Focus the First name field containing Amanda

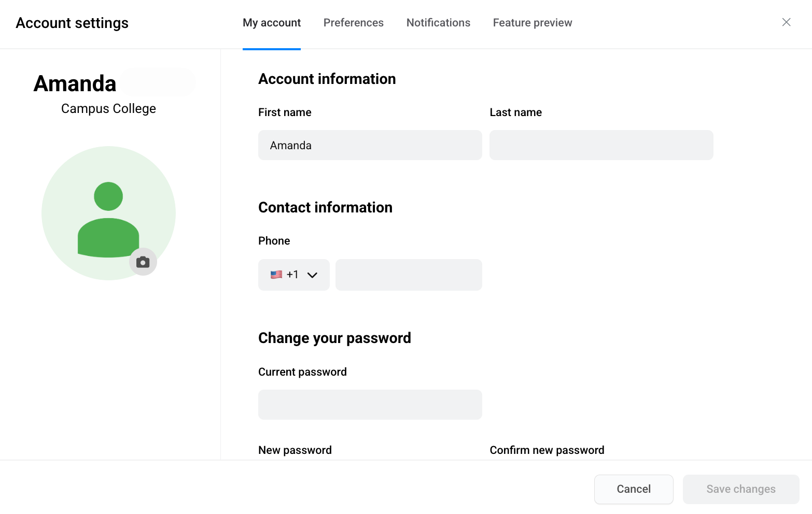370,145
